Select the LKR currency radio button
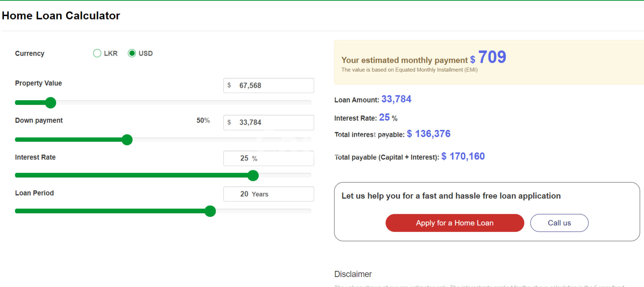Screen dimensions: 644x287 [97, 53]
